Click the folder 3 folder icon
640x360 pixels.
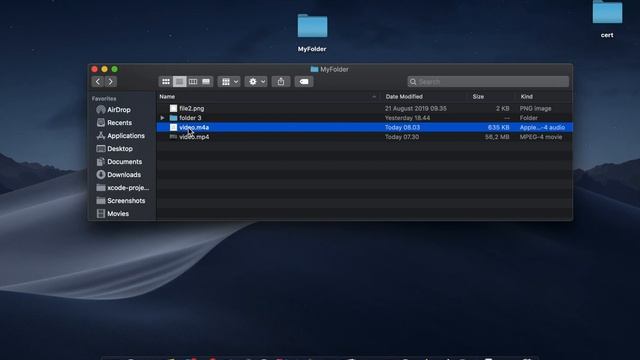173,118
